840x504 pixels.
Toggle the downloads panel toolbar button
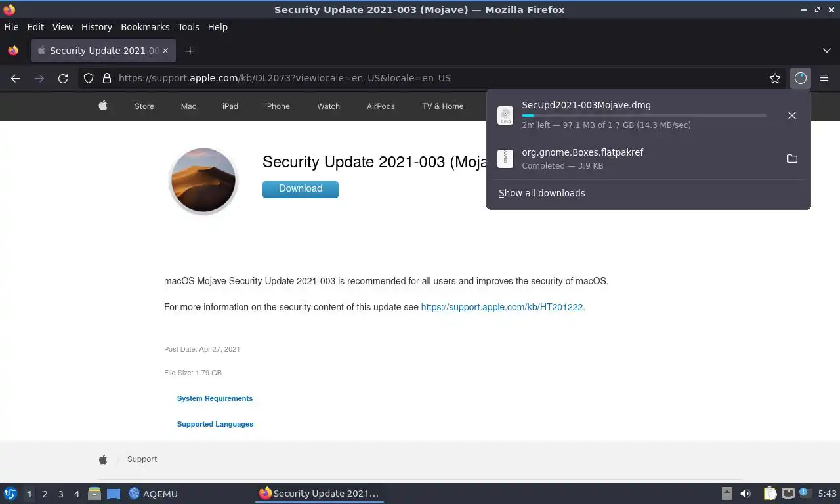(800, 78)
